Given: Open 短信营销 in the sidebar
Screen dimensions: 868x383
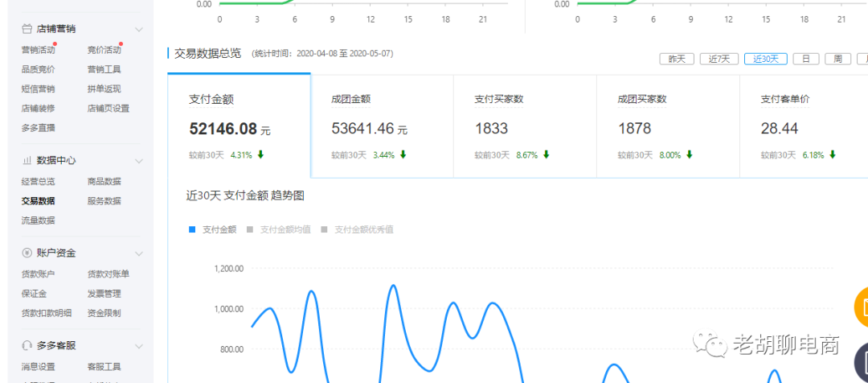Looking at the screenshot, I should 39,89.
